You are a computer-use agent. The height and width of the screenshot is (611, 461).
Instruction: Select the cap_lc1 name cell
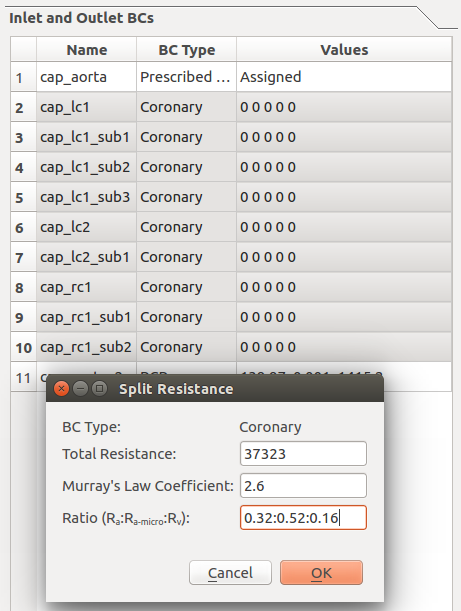click(x=87, y=107)
